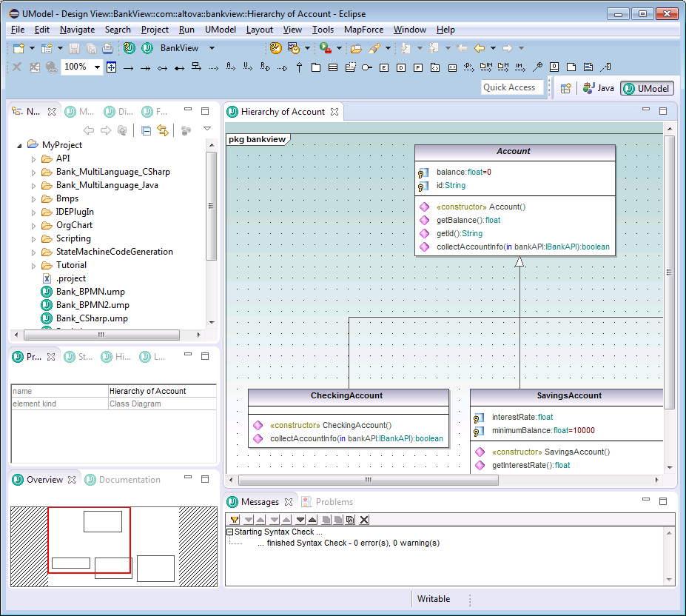Open the 100% zoom level dropdown
The image size is (686, 616).
pyautogui.click(x=97, y=67)
